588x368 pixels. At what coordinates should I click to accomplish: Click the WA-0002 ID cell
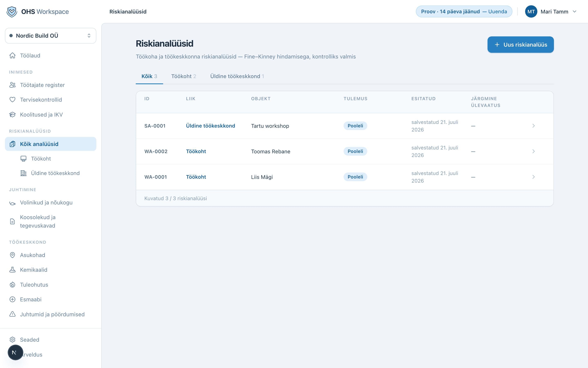coord(156,151)
